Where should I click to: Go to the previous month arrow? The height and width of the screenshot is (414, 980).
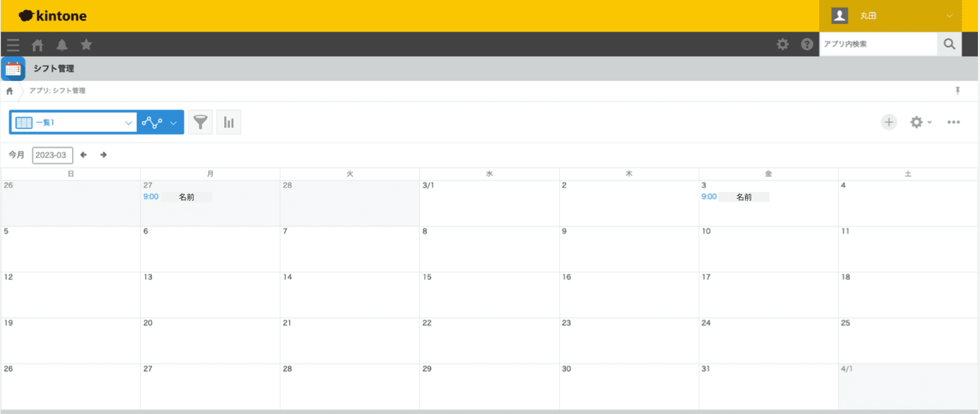[83, 155]
